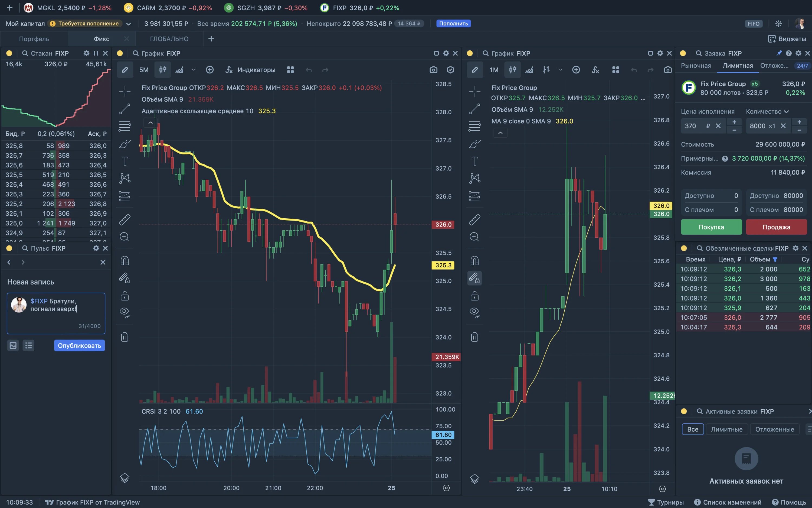Collapse indicator legend in 5M chart
This screenshot has width=812, height=508.
click(150, 123)
